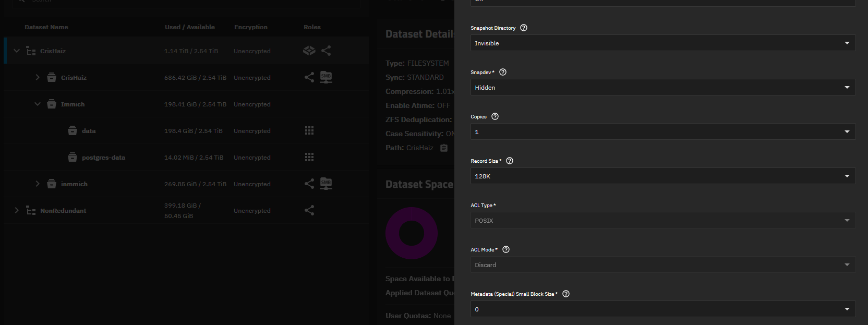Open Metadata Small Block Size dropdown
Image resolution: width=868 pixels, height=325 pixels.
pos(662,309)
